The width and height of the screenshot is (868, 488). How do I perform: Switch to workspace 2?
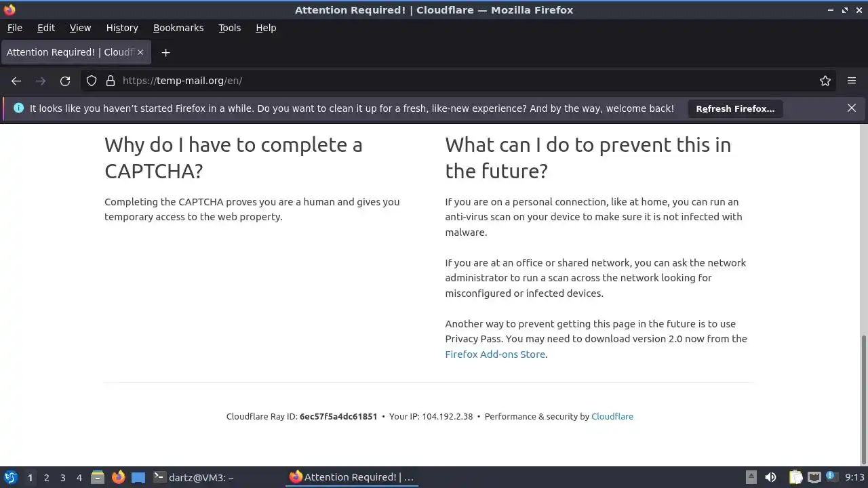[46, 478]
